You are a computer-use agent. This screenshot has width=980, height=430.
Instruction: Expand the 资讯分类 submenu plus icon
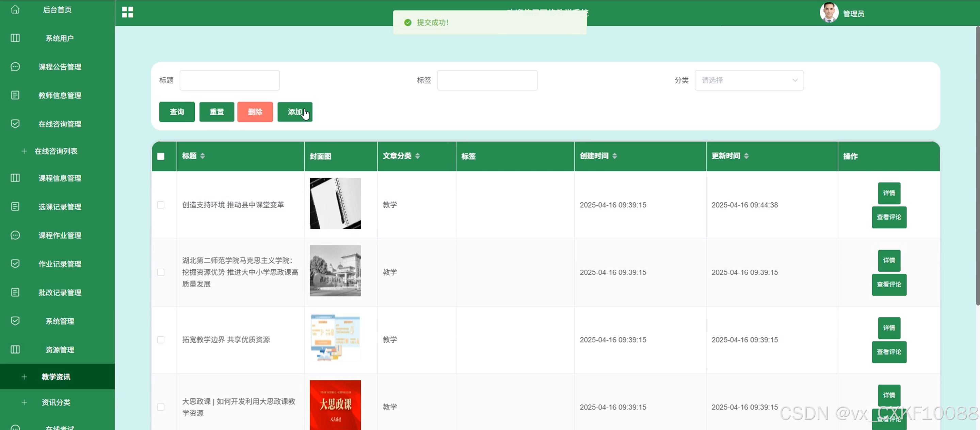(25, 402)
